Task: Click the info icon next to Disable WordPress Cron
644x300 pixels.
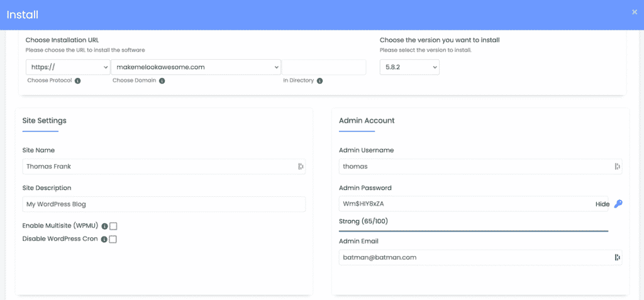Action: click(104, 239)
